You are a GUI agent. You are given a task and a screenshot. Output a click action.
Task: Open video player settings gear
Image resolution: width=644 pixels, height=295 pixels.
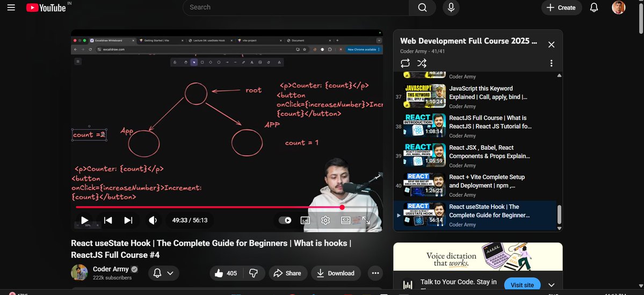325,220
